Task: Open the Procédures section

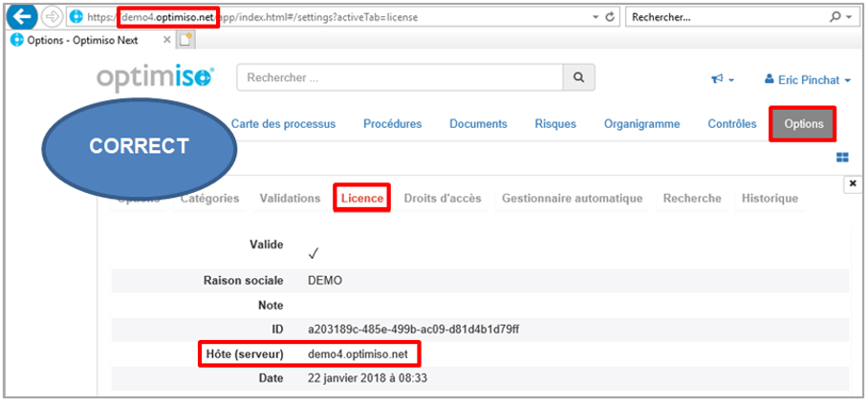Action: pos(392,124)
